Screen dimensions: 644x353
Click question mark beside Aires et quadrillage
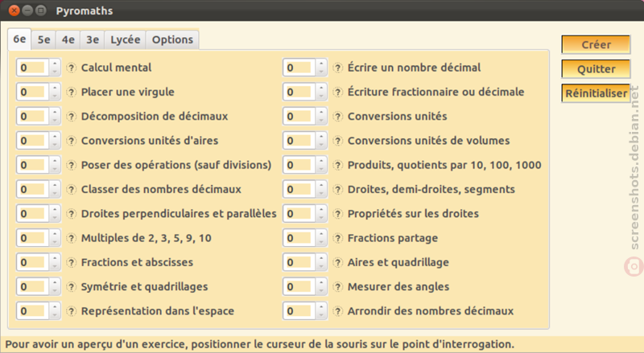(337, 263)
